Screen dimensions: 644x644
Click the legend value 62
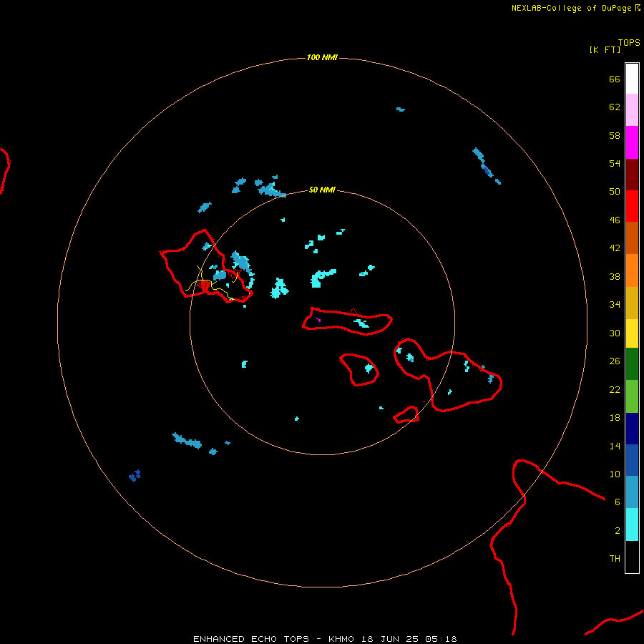coord(615,107)
